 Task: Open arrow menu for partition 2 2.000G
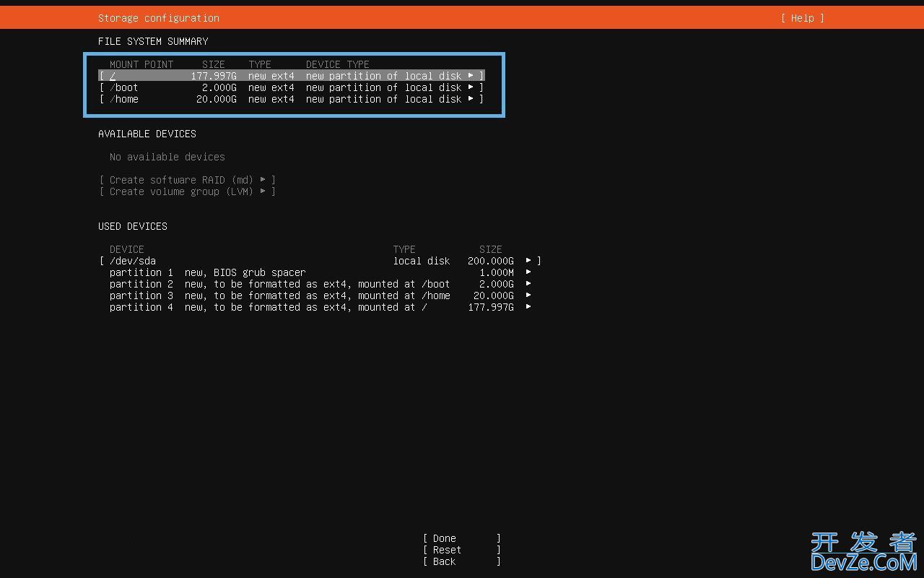click(528, 284)
